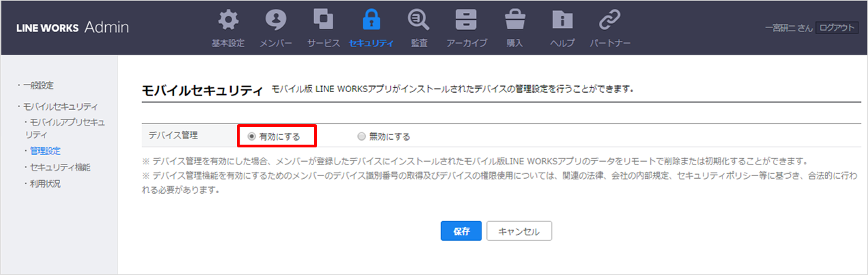Image resolution: width=868 pixels, height=275 pixels.
Task: Click the サービス squares icon
Action: coord(323,20)
